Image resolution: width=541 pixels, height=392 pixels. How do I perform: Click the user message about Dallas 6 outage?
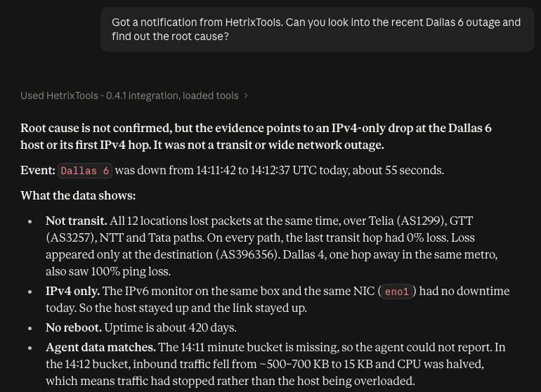[317, 30]
